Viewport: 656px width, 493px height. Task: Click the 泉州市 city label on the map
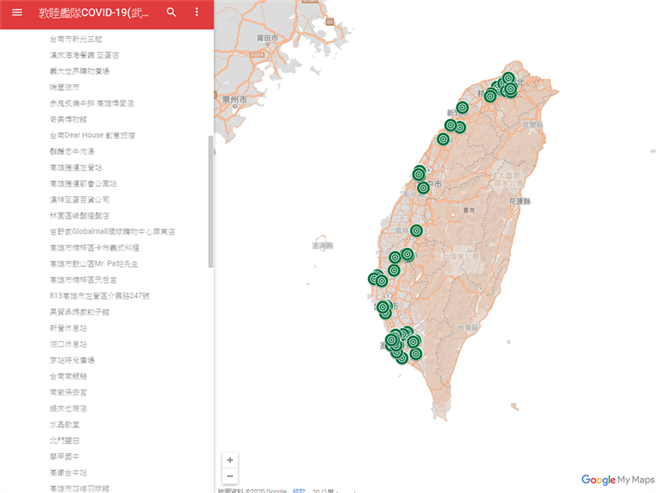coord(234,100)
